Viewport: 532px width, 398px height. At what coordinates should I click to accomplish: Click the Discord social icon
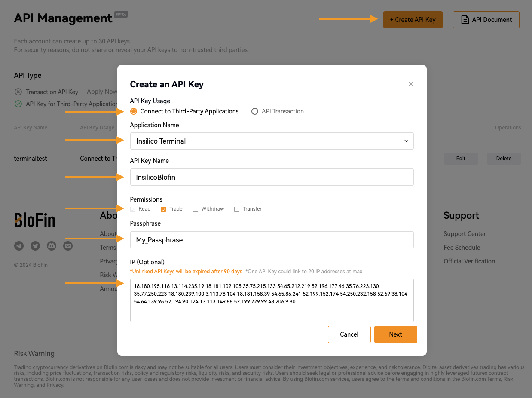(52, 246)
